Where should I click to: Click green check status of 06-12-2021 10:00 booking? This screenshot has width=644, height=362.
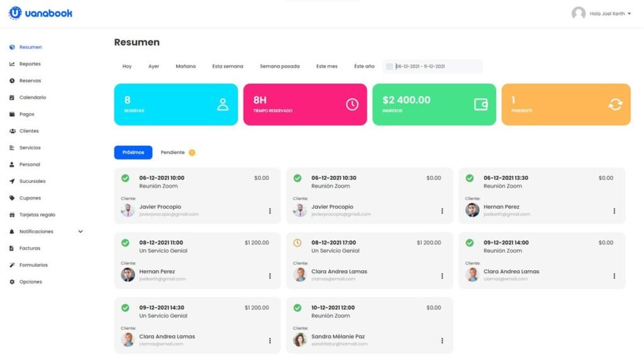(125, 178)
